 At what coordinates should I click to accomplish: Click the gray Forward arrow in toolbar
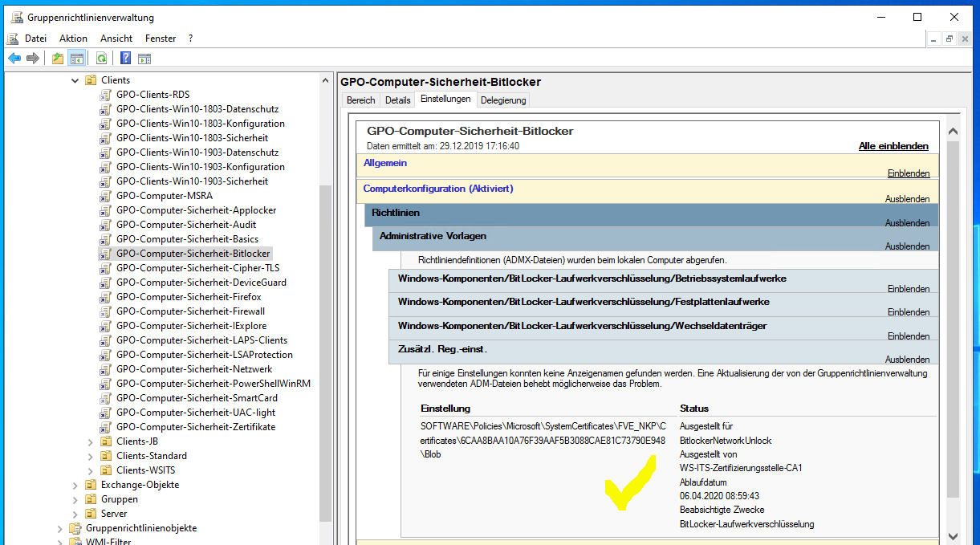tap(33, 58)
